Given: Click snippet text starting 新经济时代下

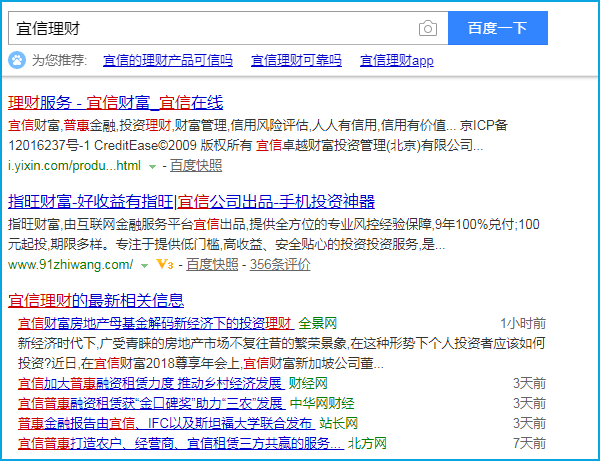Looking at the screenshot, I should 281,353.
